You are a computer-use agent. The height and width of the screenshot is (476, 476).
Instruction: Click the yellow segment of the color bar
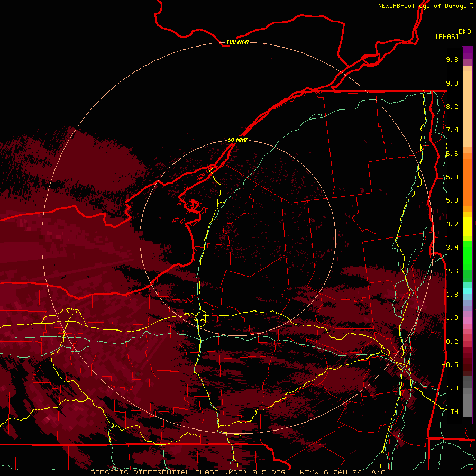pos(467,226)
